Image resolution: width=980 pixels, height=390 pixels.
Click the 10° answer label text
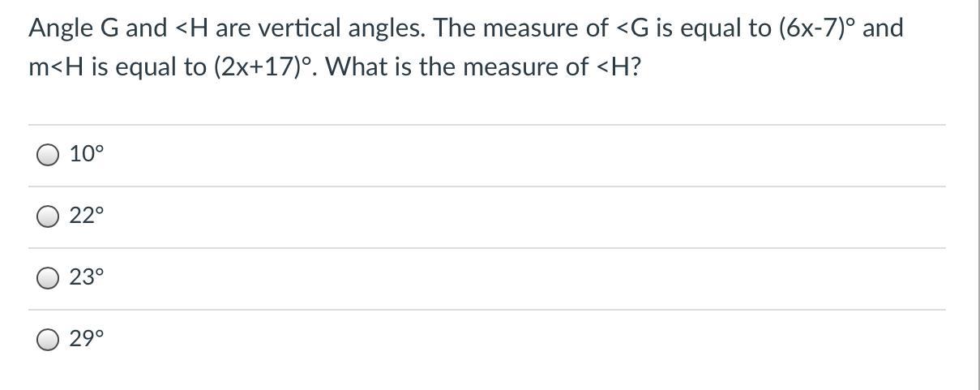[87, 154]
